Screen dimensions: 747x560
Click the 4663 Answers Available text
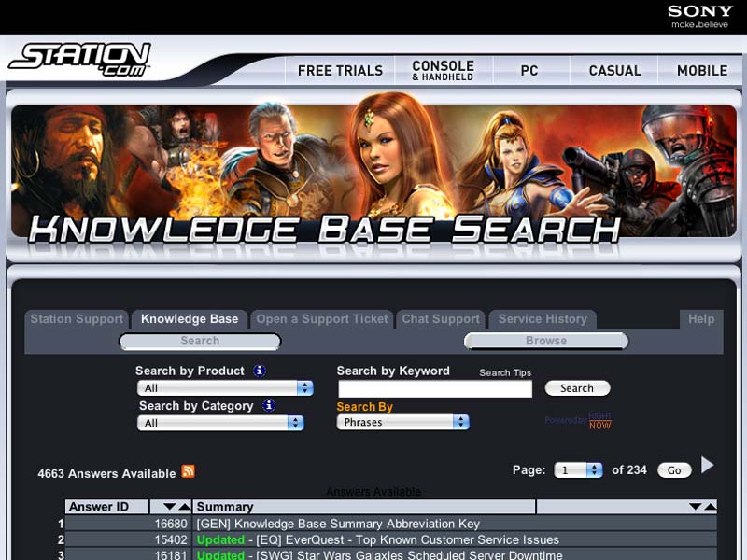pyautogui.click(x=106, y=474)
